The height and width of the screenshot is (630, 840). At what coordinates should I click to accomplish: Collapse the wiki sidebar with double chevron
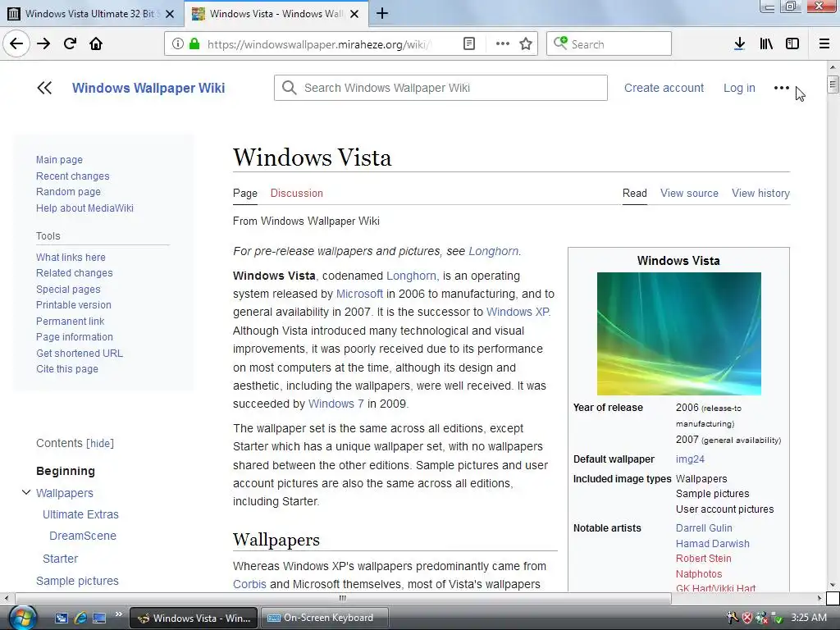(x=44, y=88)
